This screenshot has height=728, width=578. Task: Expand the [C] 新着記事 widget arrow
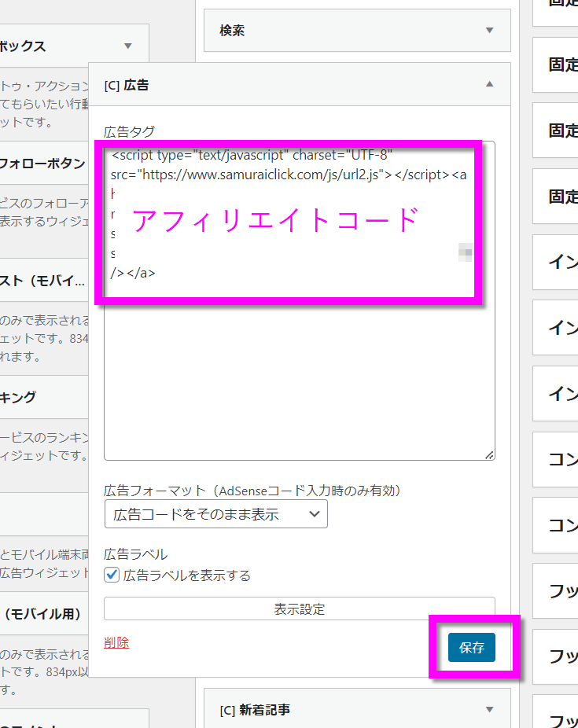489,710
